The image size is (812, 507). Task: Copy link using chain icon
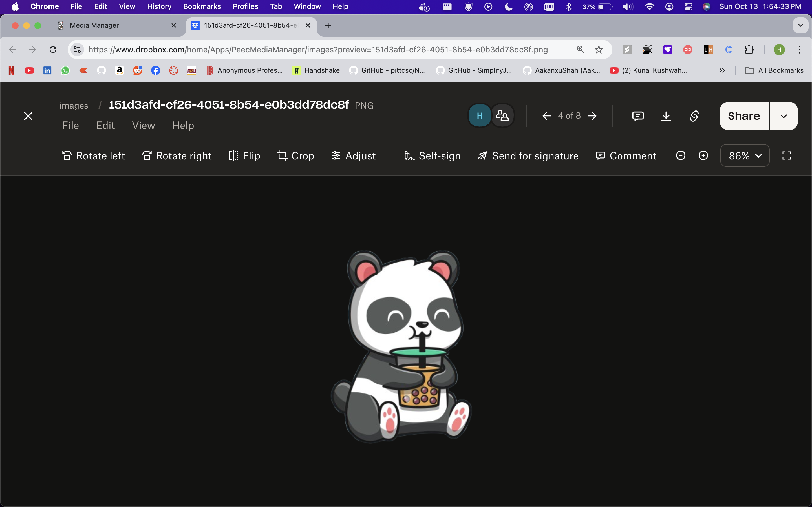(x=694, y=116)
